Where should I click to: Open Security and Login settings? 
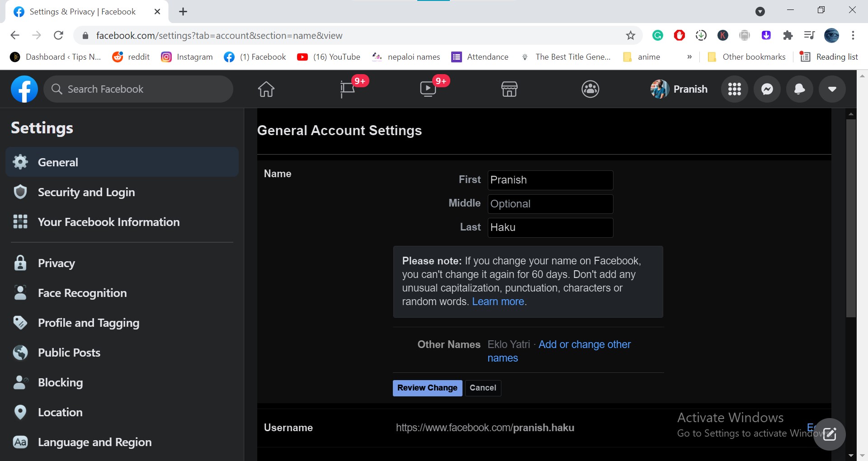click(x=122, y=192)
